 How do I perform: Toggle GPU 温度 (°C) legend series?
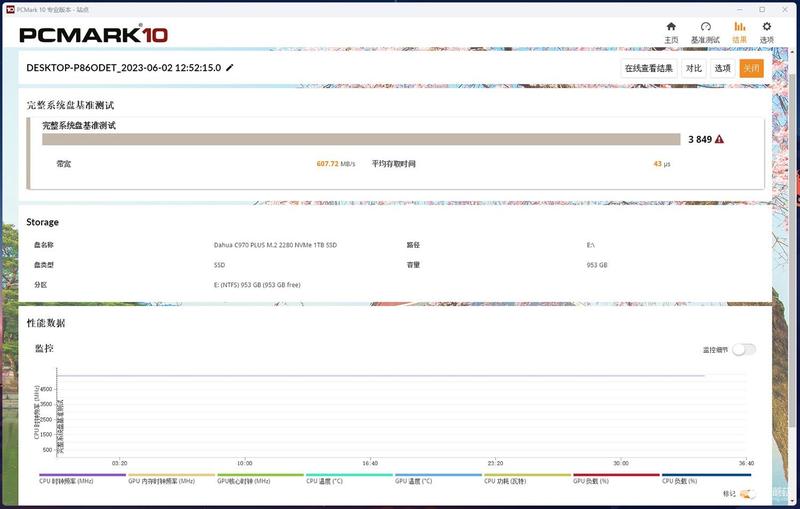point(438,478)
